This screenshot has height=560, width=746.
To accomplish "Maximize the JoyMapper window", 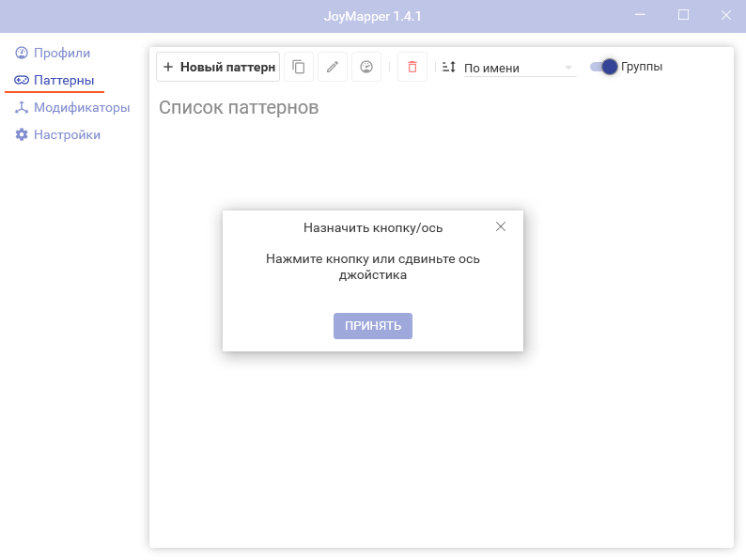I will tap(683, 14).
